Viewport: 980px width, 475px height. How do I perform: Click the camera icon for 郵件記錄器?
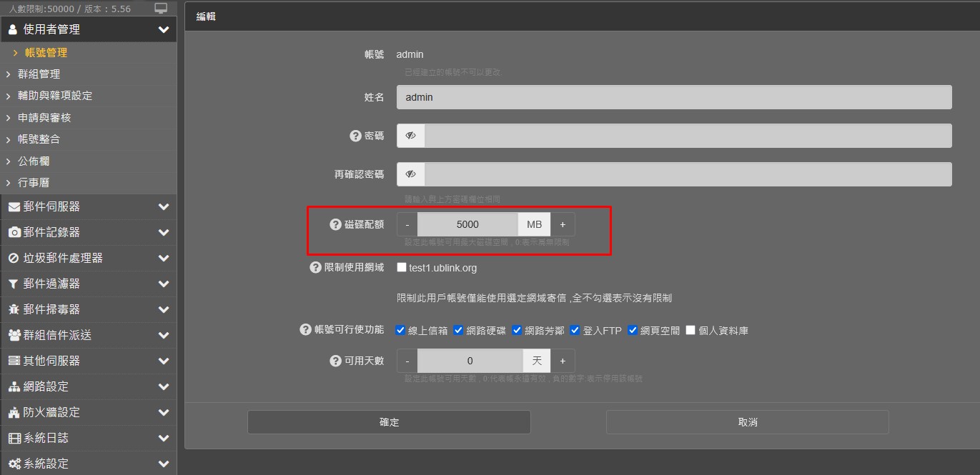click(x=14, y=233)
